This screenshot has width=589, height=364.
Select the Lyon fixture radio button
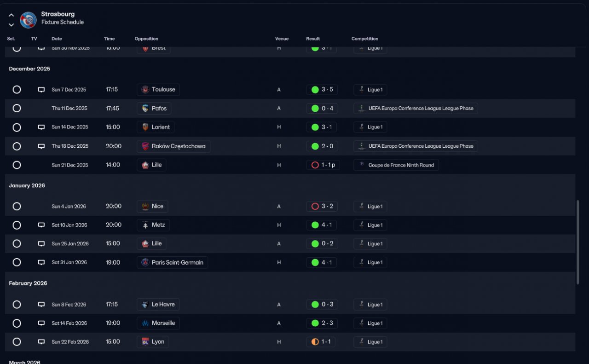pos(17,342)
